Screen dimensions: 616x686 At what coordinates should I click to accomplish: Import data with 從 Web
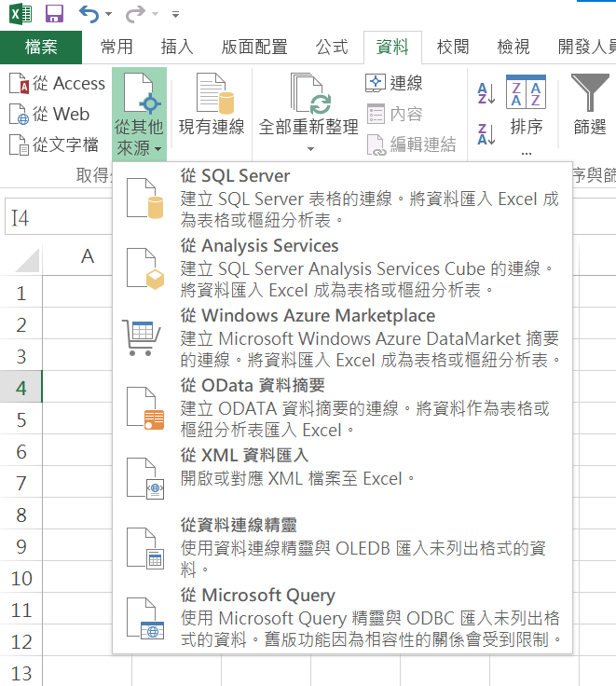pos(49,114)
